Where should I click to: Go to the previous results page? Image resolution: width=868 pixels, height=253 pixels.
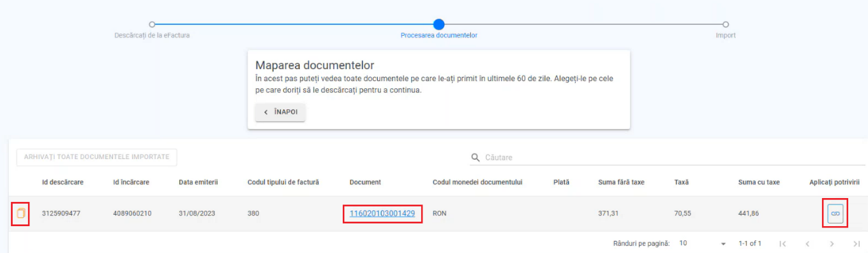tap(807, 243)
